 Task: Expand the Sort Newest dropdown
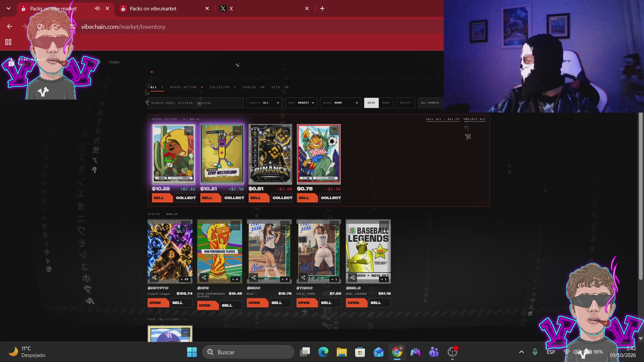(x=301, y=103)
